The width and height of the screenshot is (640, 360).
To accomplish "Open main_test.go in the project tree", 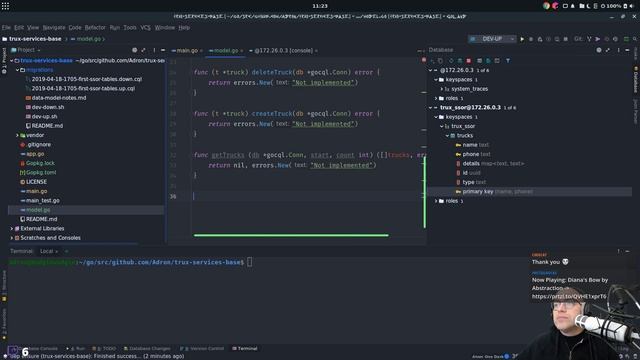I will [42, 200].
